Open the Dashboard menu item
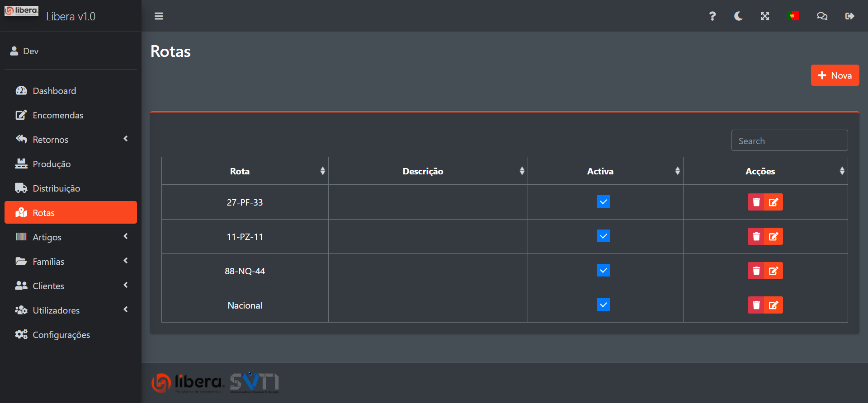The image size is (868, 403). pyautogui.click(x=54, y=91)
